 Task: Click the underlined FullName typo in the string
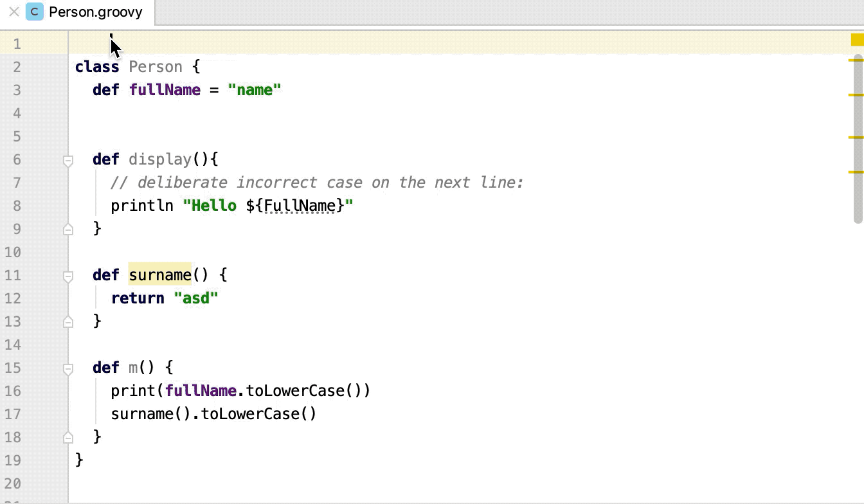point(300,206)
